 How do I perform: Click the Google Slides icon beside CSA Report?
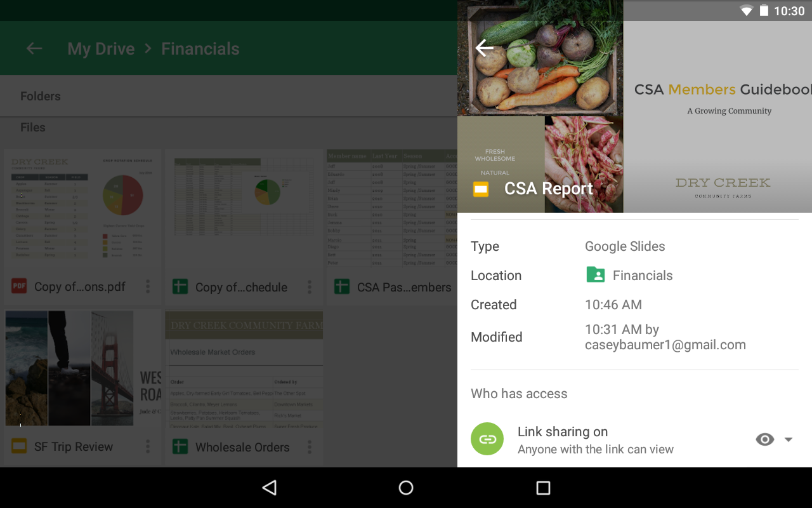(x=481, y=189)
